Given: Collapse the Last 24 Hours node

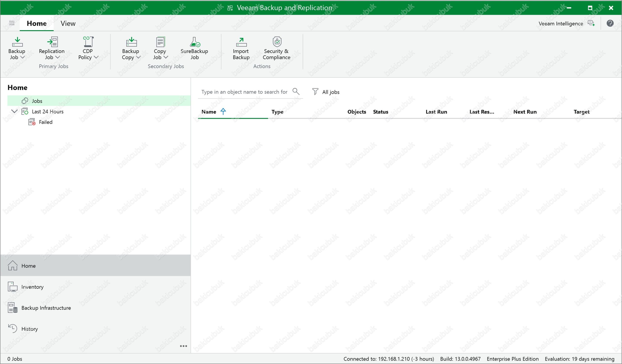Looking at the screenshot, I should [x=15, y=111].
